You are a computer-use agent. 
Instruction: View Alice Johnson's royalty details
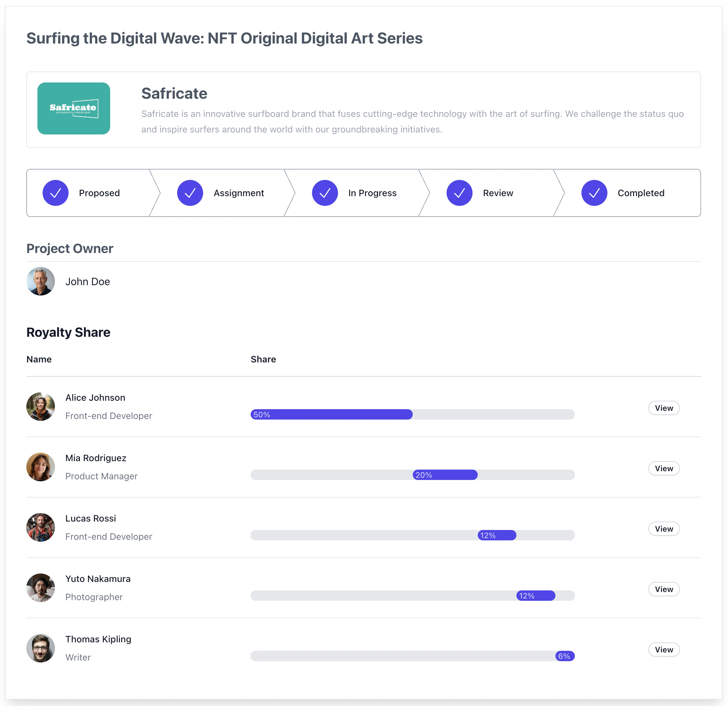coord(663,408)
